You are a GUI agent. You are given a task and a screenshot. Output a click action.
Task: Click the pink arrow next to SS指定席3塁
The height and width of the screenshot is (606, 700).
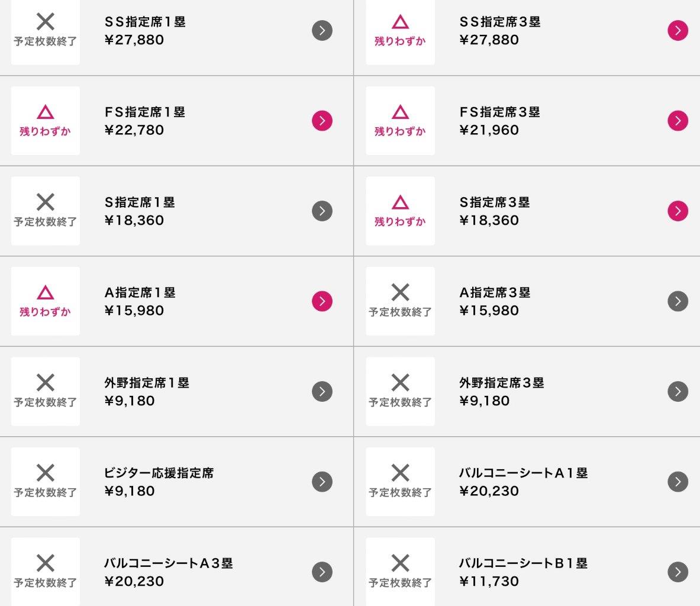tap(678, 30)
